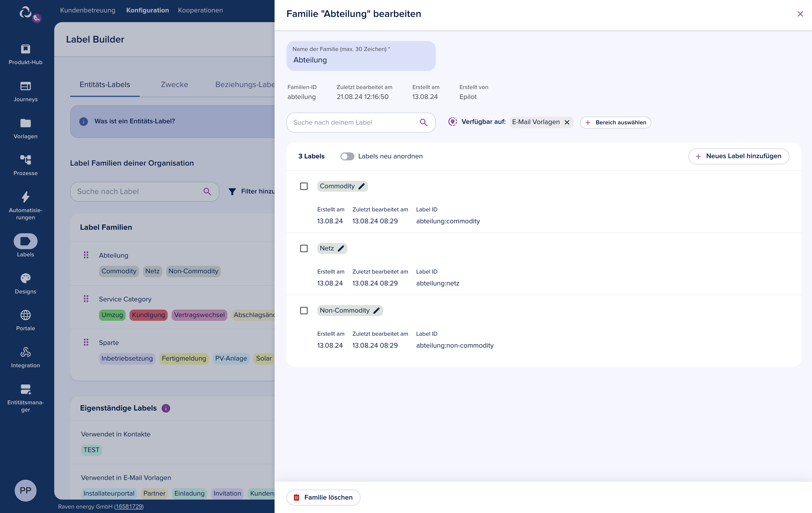Check the Commodity label checkbox
The image size is (812, 513).
(304, 186)
